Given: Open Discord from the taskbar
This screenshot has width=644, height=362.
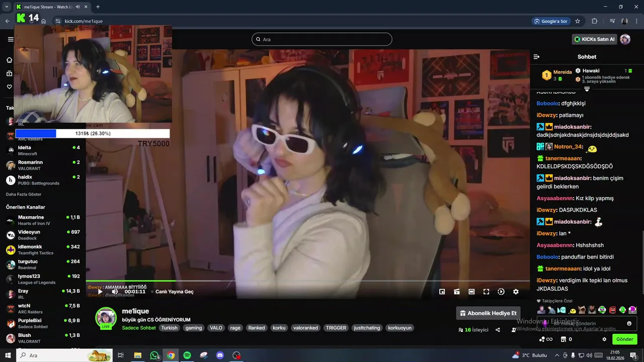Looking at the screenshot, I should coord(220,355).
